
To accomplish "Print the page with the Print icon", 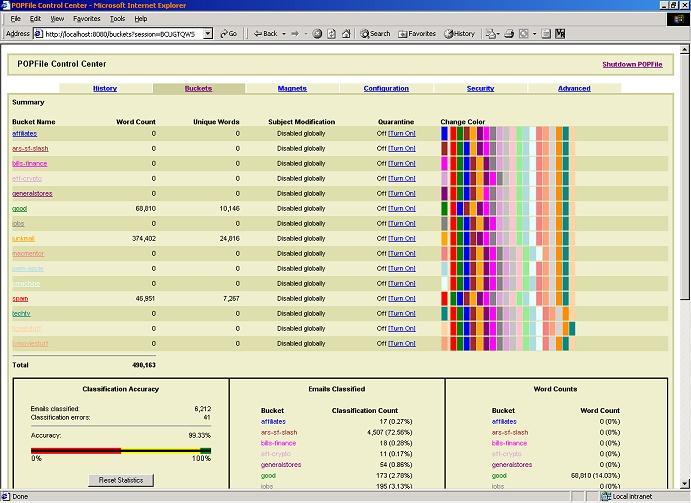I will point(509,34).
